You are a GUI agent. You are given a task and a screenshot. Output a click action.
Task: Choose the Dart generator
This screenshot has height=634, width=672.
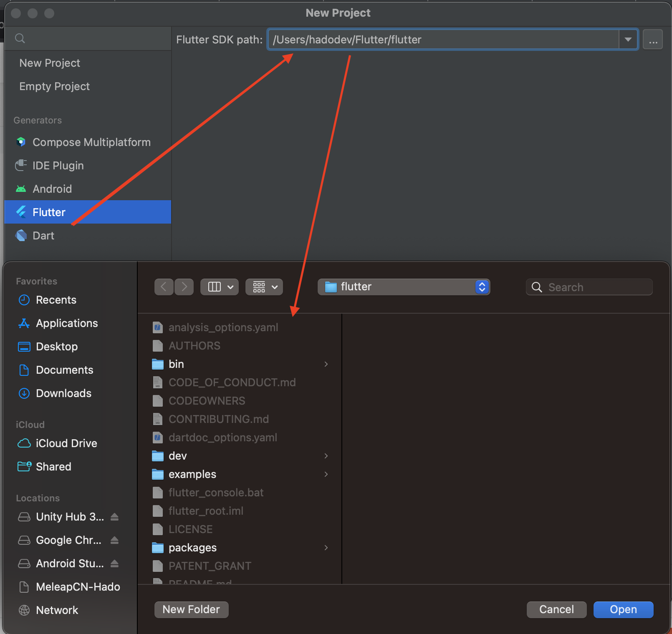point(88,236)
